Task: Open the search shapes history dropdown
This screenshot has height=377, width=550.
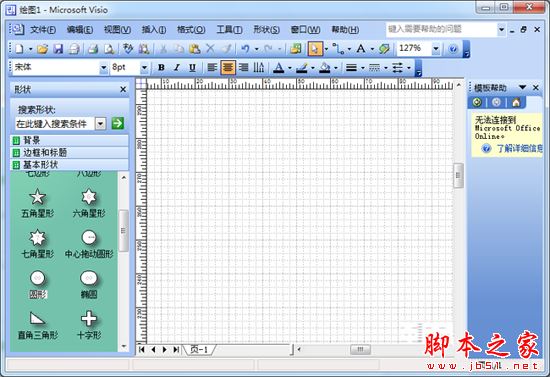Action: (x=101, y=124)
